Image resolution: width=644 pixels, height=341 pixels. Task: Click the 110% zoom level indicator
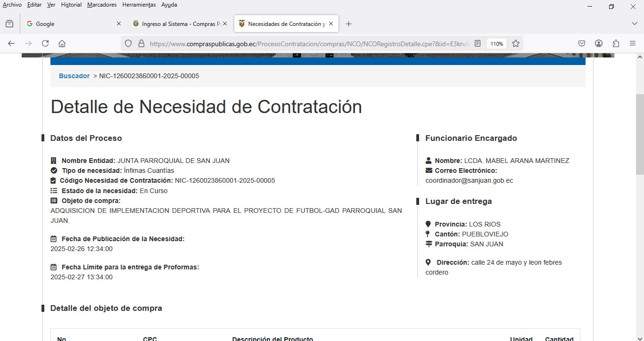point(496,43)
